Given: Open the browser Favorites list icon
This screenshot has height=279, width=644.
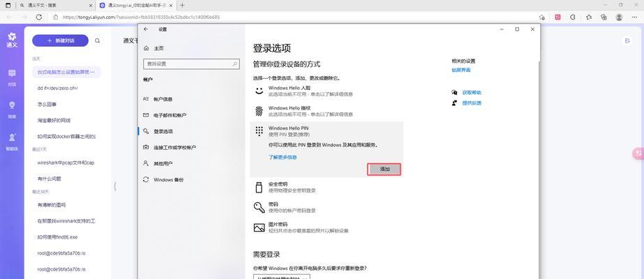Looking at the screenshot, I should (589, 17).
